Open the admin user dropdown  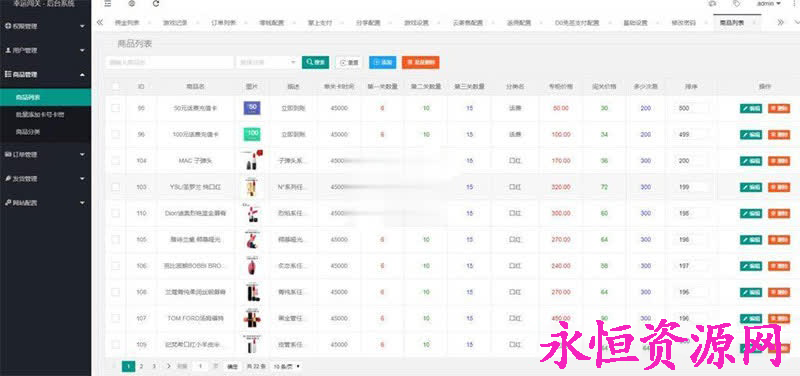769,4
